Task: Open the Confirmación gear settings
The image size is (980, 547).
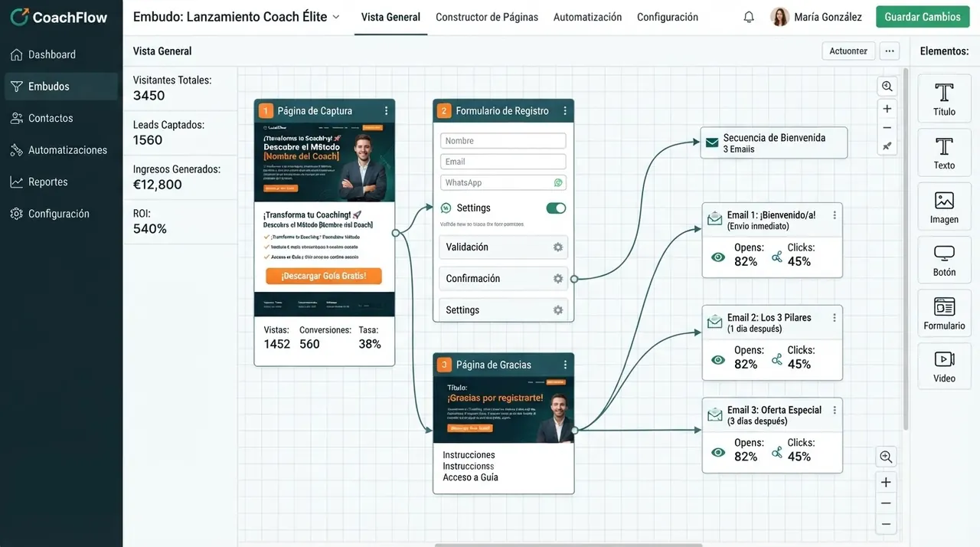Action: tap(558, 279)
